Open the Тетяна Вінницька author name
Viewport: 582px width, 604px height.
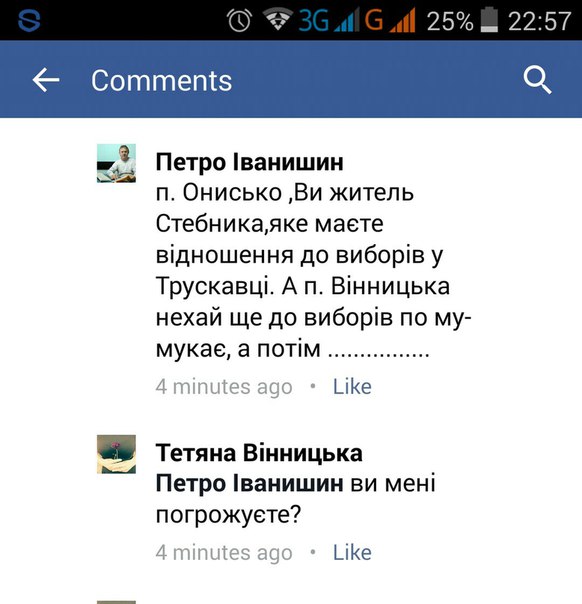pos(259,453)
